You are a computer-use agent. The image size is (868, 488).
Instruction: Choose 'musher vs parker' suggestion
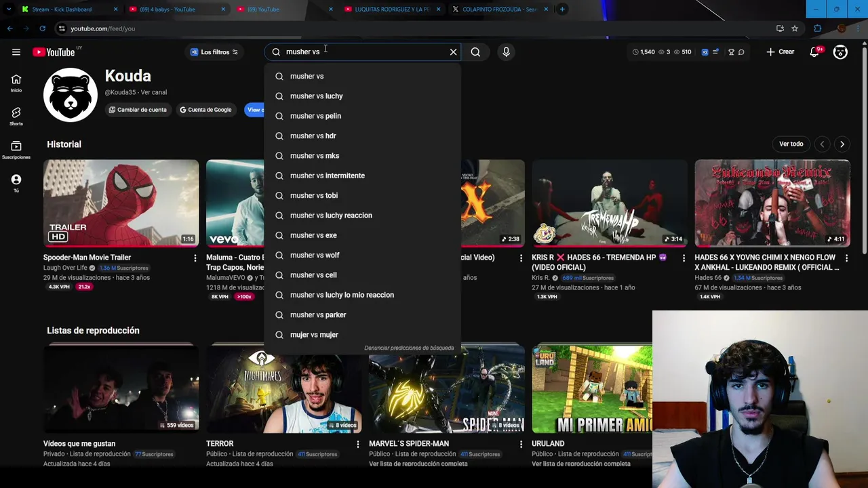(x=362, y=314)
